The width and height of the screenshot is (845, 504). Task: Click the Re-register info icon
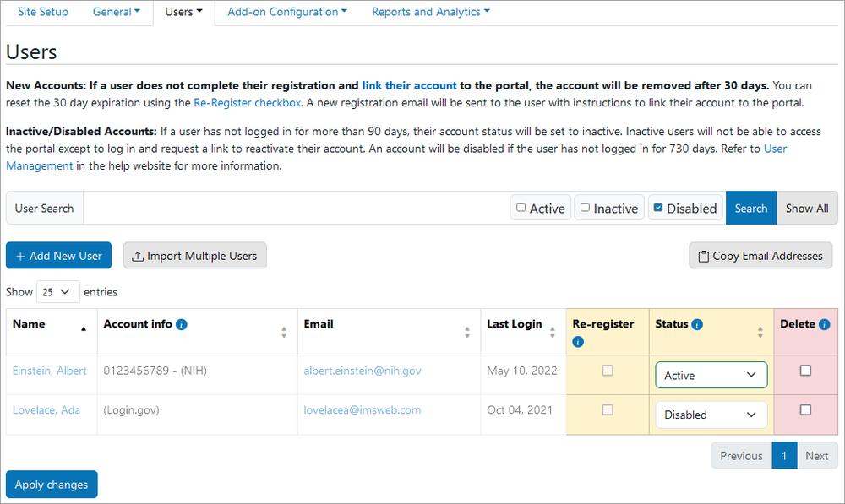point(578,342)
